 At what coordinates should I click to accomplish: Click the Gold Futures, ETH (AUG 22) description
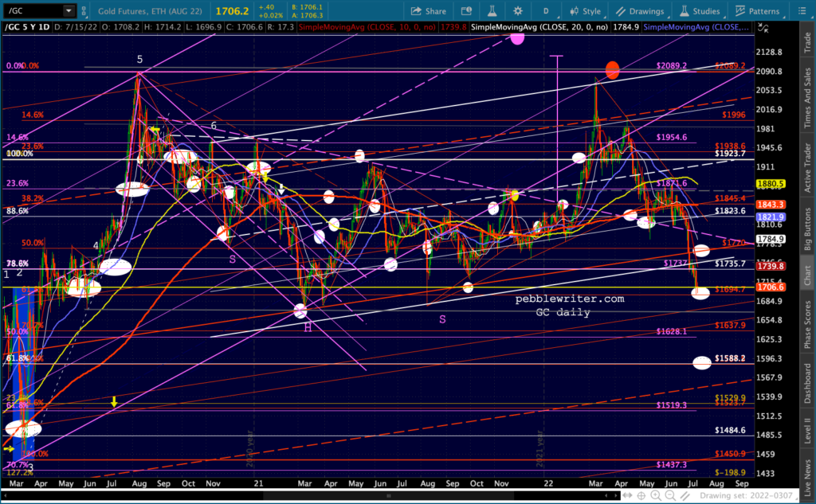tap(150, 11)
